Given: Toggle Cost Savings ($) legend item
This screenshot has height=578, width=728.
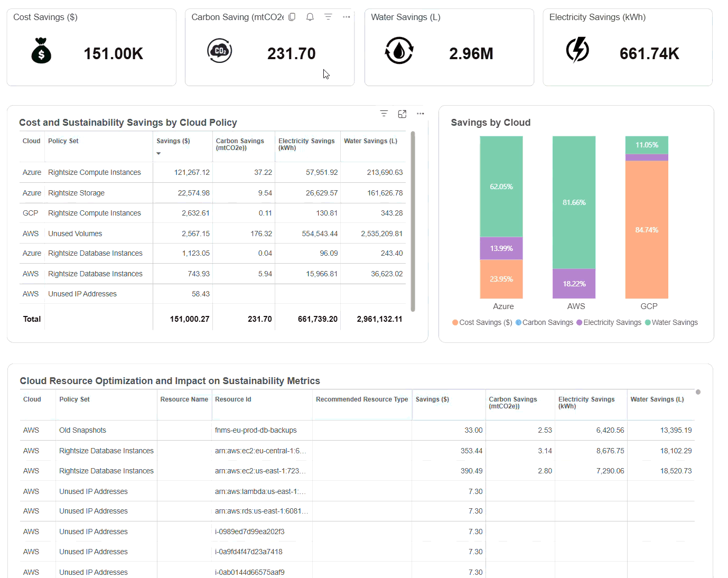Looking at the screenshot, I should point(482,322).
